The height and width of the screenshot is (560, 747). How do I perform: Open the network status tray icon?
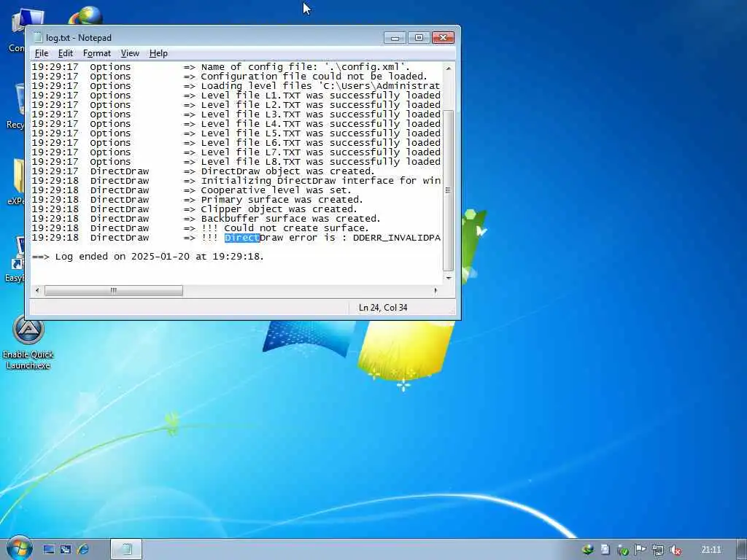tap(658, 550)
